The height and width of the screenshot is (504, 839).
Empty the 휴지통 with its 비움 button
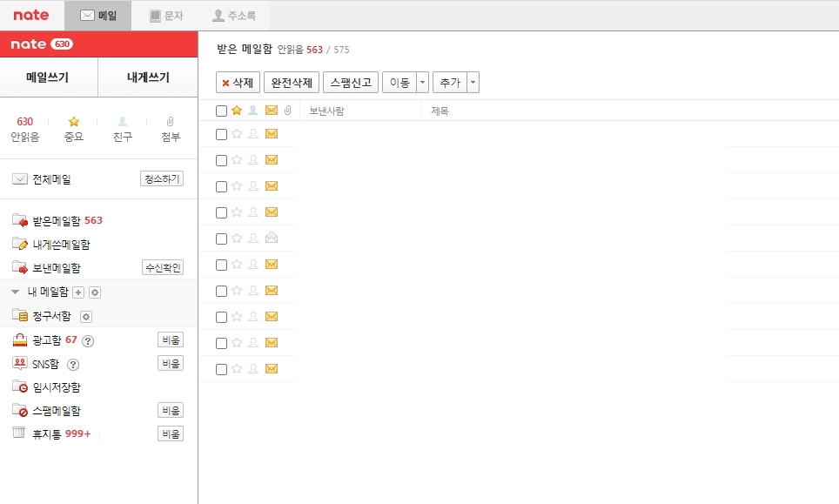coord(171,433)
